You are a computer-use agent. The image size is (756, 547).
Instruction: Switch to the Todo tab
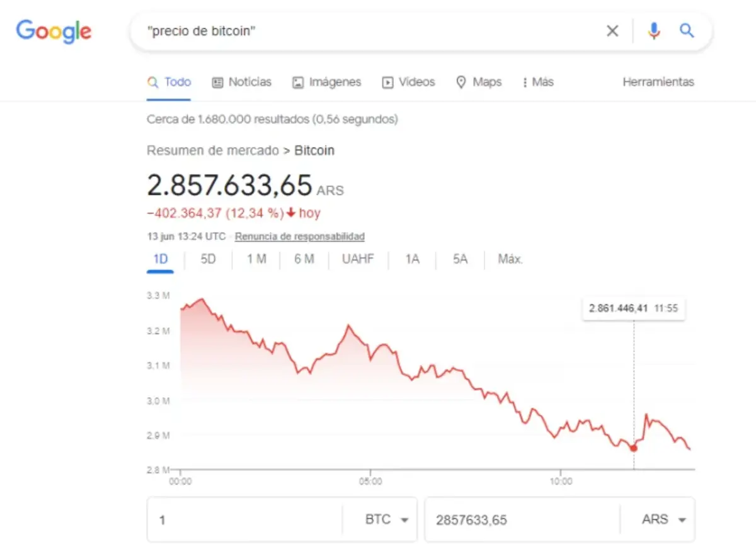pyautogui.click(x=169, y=82)
